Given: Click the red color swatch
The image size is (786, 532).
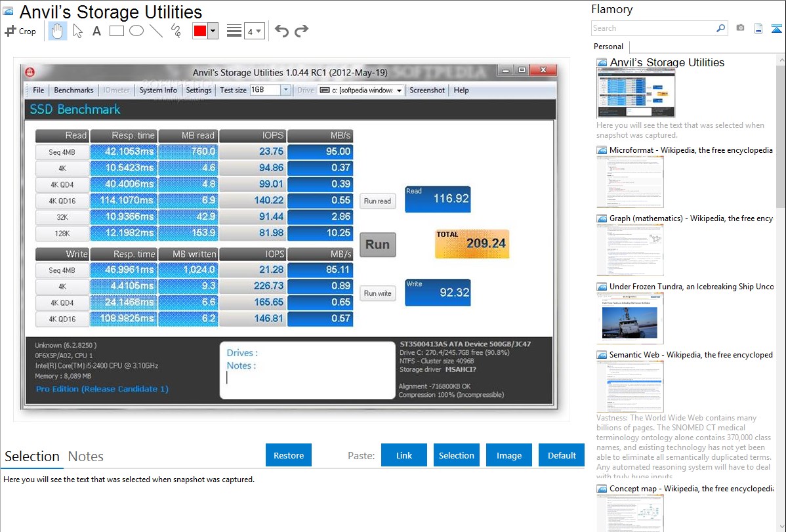Looking at the screenshot, I should tap(200, 31).
